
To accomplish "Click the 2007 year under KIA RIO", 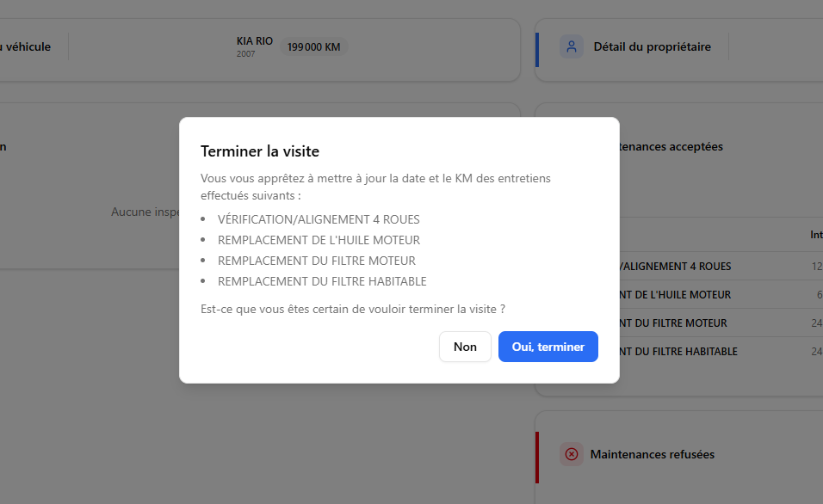I will tap(246, 54).
